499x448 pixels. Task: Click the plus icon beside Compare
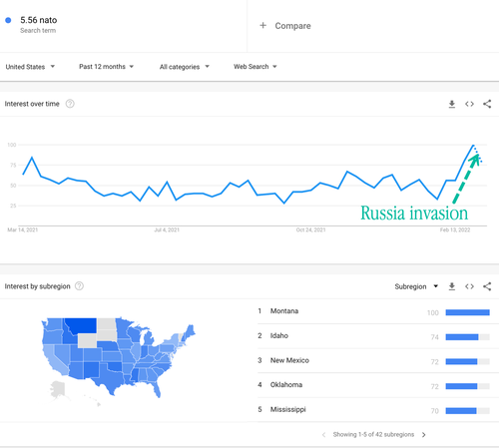tap(262, 25)
